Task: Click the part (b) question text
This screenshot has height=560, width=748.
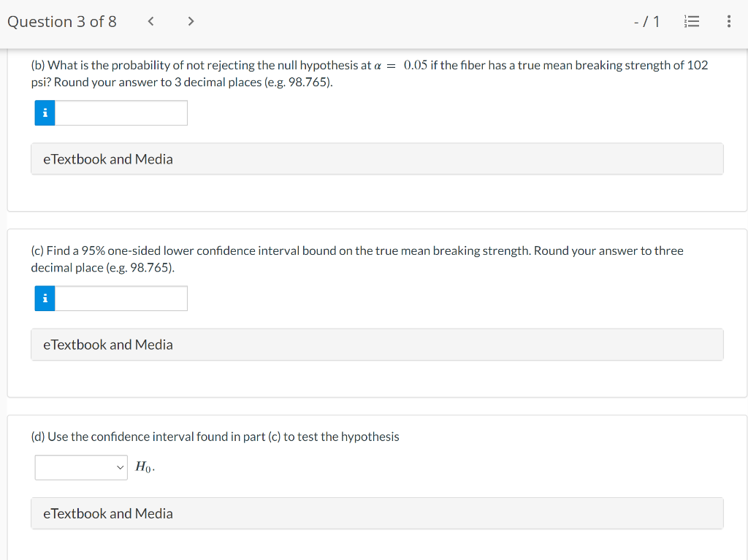Action: [x=370, y=74]
